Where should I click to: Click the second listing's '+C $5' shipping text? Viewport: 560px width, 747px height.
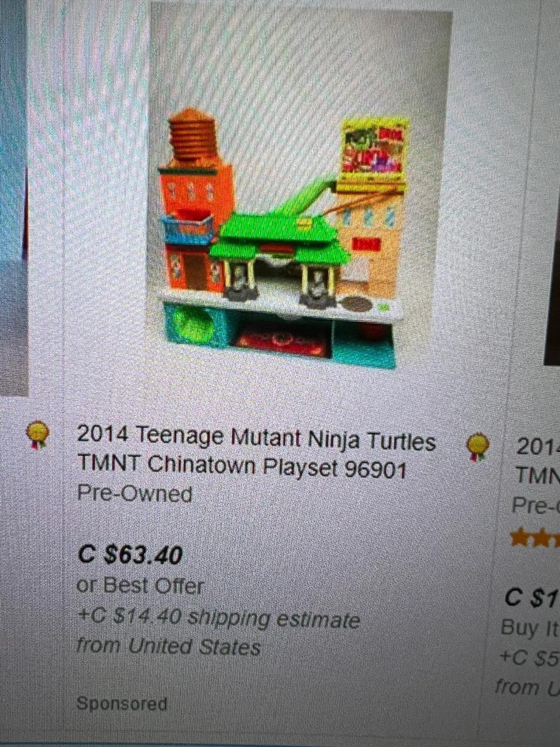[529, 658]
